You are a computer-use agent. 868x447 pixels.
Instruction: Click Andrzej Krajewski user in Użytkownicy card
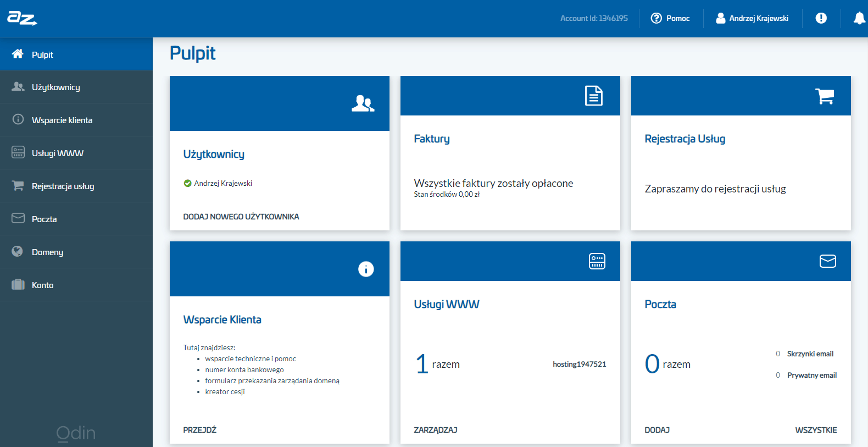223,183
